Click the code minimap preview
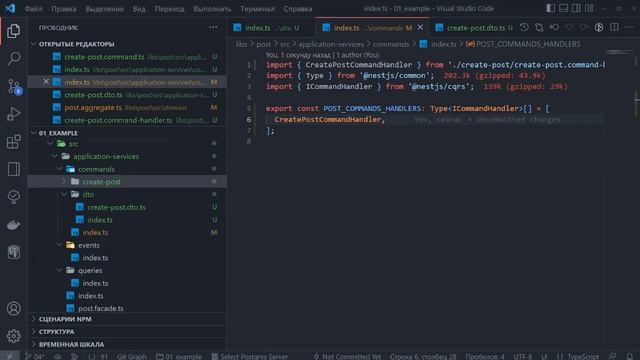640x360 pixels. tap(619, 52)
